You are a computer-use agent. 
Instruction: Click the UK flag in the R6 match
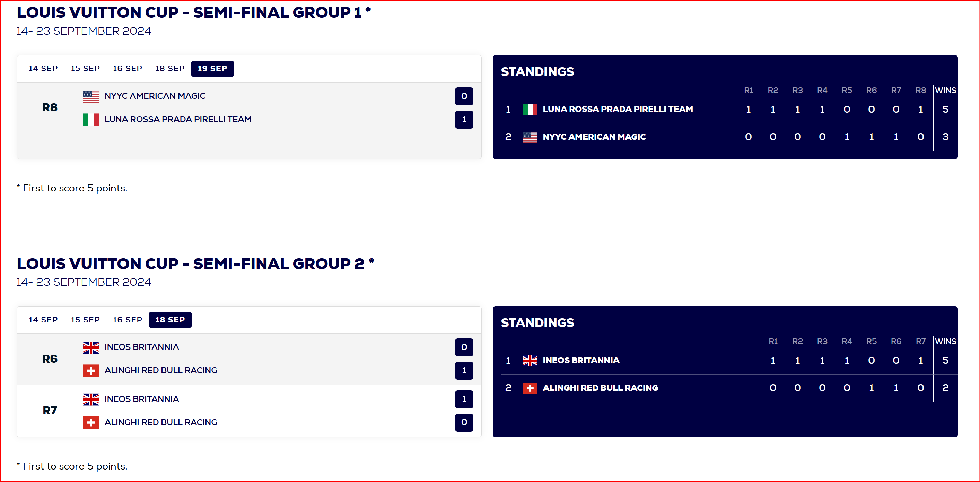[91, 347]
